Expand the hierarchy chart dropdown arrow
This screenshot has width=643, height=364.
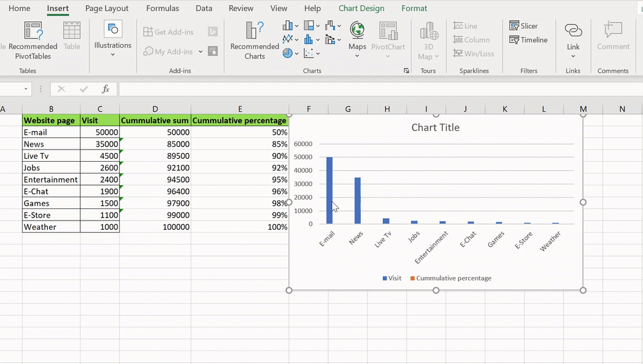(318, 26)
